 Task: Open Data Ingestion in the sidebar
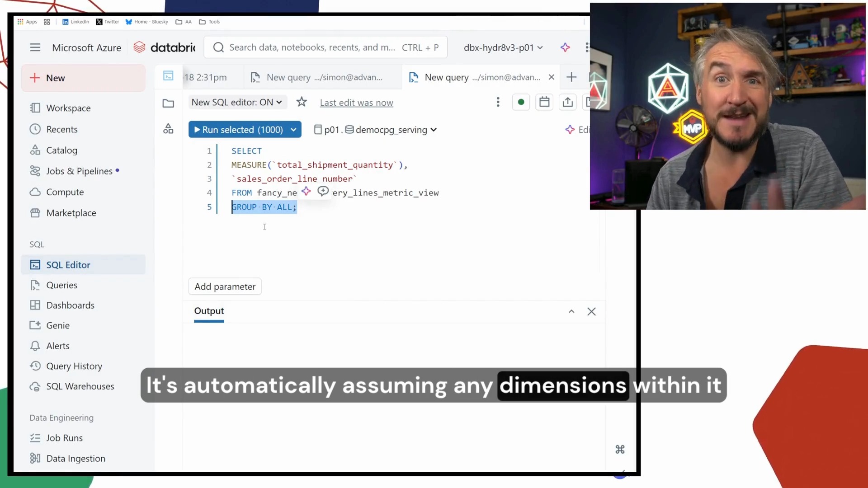[83, 458]
